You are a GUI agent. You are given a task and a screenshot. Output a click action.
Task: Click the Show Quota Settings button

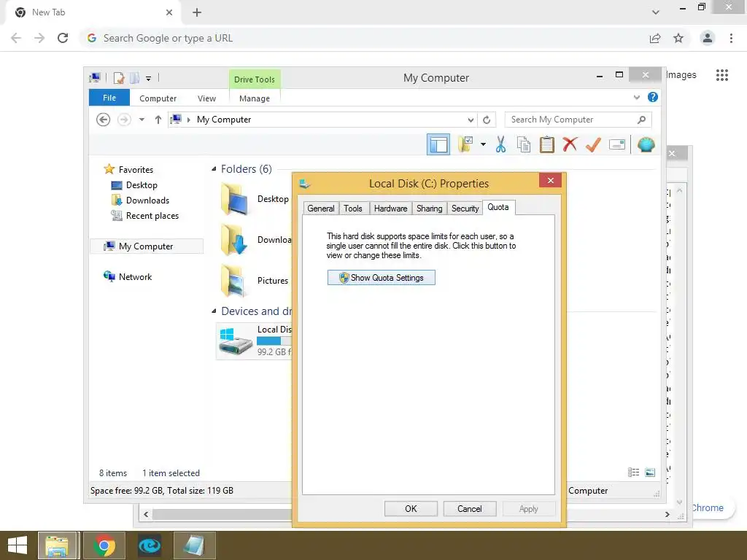[381, 278]
